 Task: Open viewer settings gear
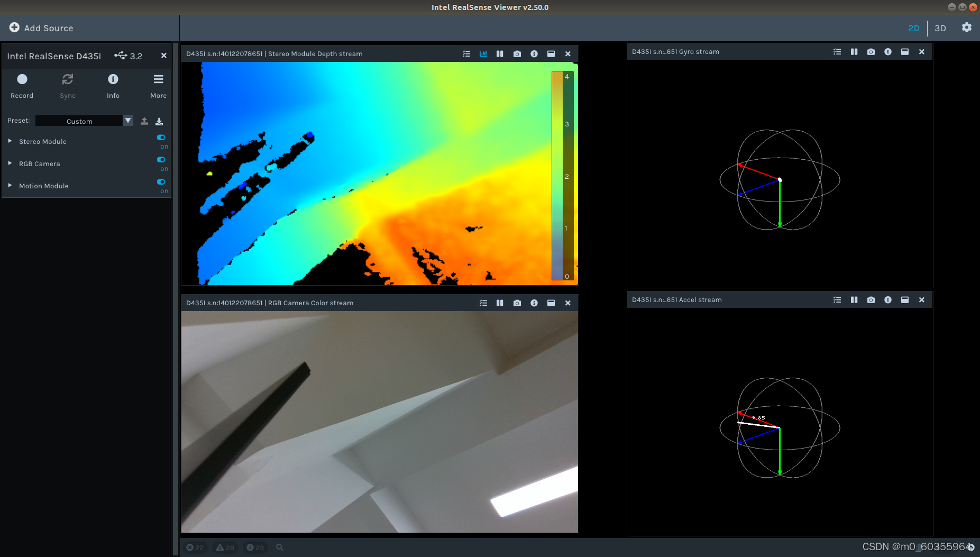click(x=967, y=28)
